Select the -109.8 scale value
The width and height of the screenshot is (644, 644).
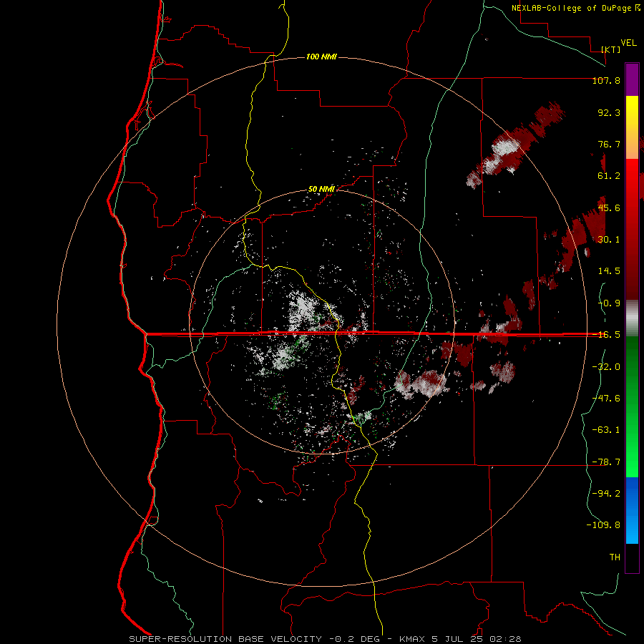pos(603,525)
